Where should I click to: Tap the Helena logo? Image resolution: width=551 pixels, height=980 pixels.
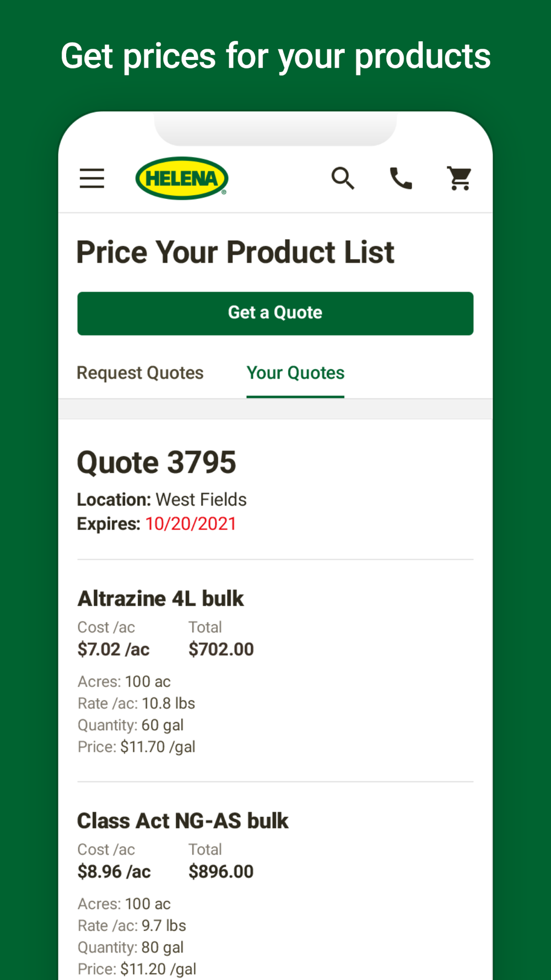(x=182, y=178)
